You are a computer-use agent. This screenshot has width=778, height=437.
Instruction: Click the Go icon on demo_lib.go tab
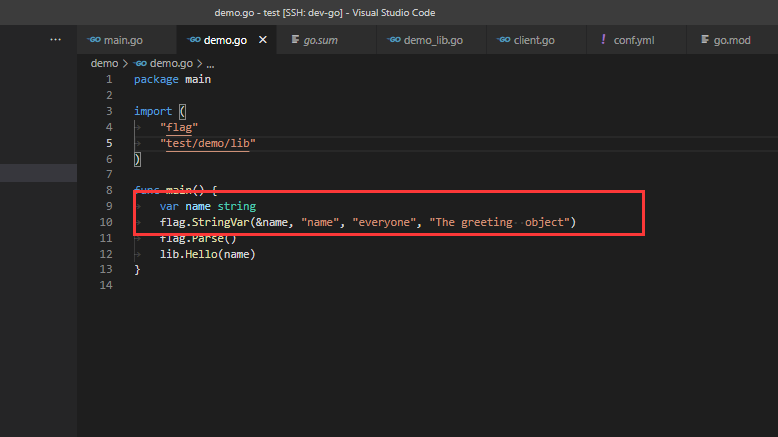[x=394, y=40]
